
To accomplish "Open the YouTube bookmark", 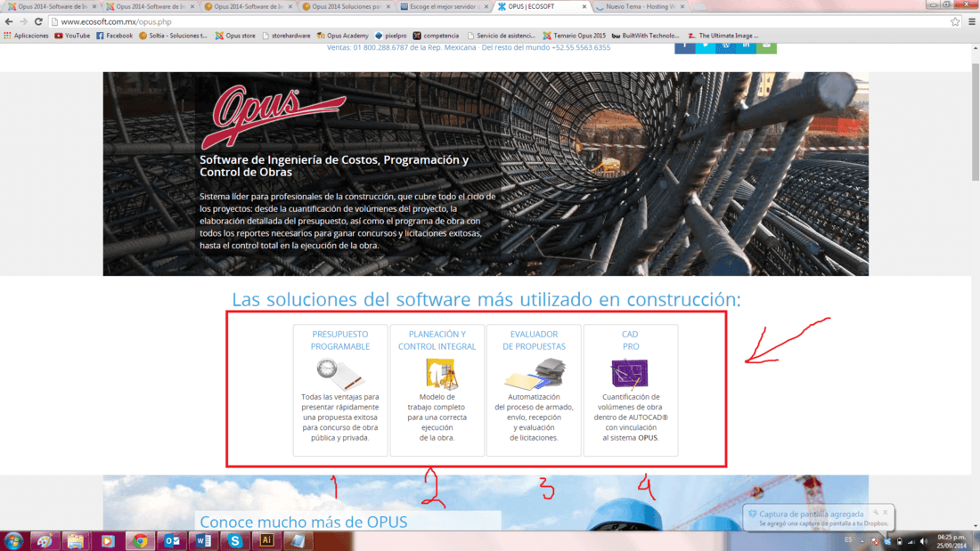I will pos(72,36).
